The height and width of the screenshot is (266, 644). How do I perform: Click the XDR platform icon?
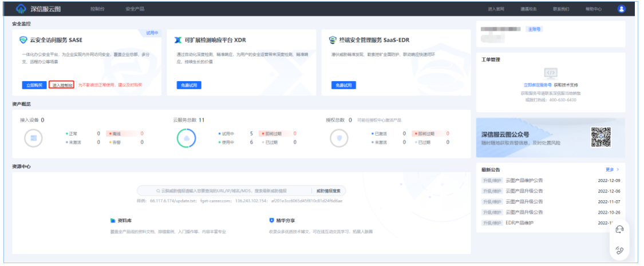tap(178, 41)
